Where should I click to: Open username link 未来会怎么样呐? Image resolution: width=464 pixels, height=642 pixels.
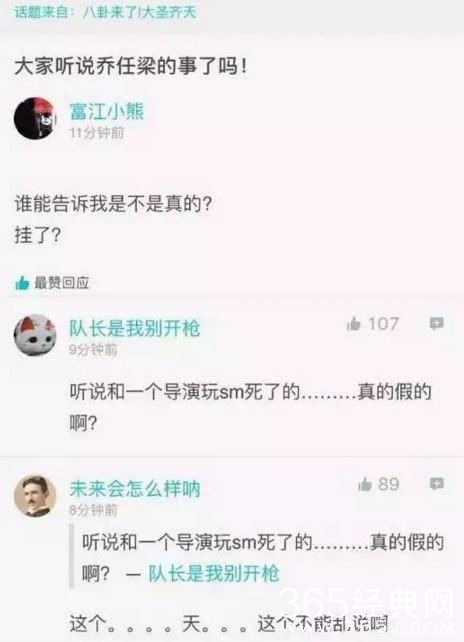coord(134,489)
